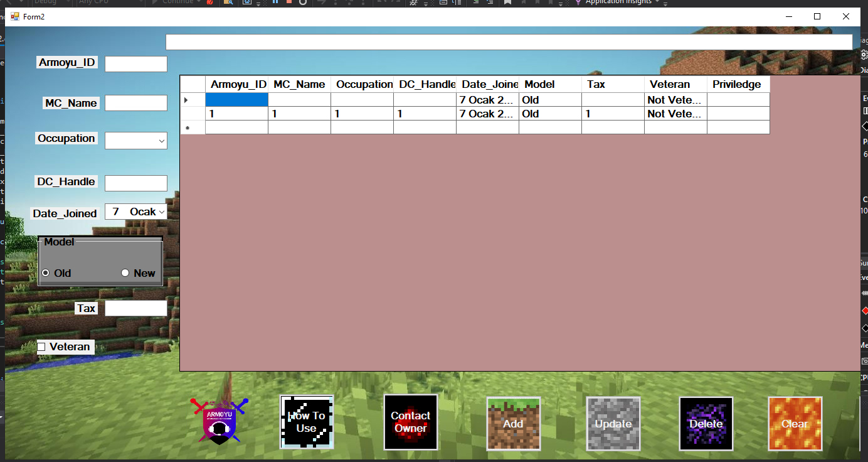Select the day 7 in the date picker
This screenshot has height=462, width=868.
coord(115,212)
